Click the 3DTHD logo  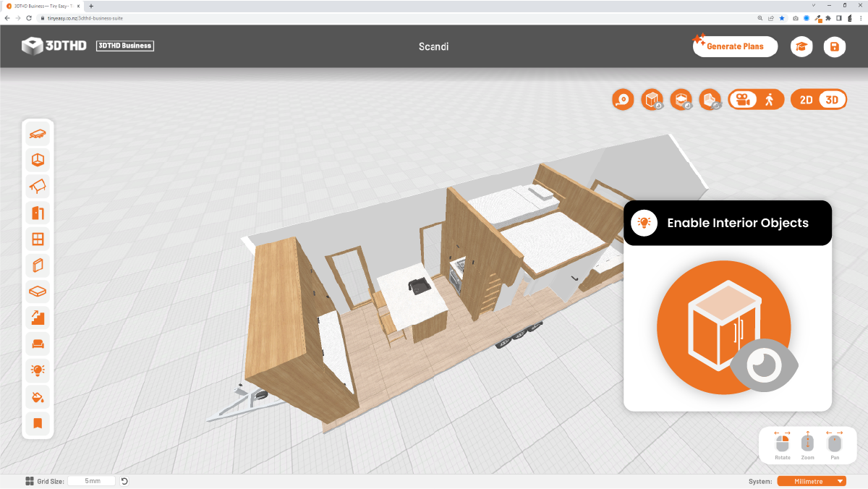point(54,46)
